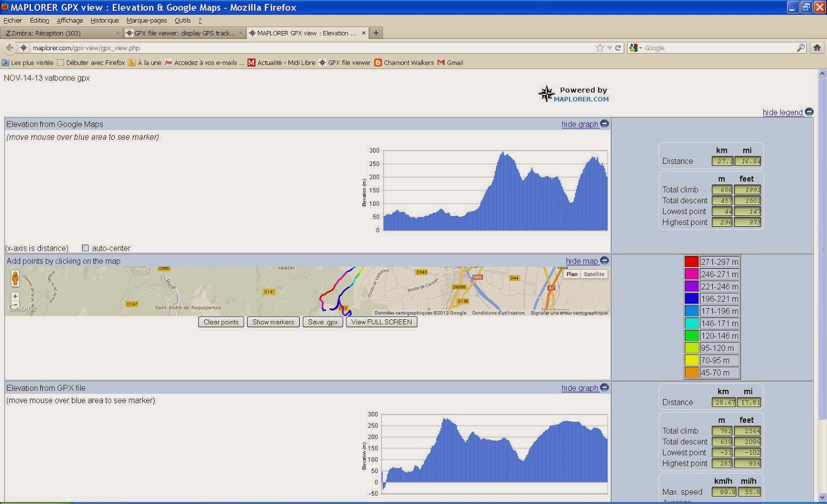Screen dimensions: 827x504
Task: Click hide graph link for Google Maps elevation
Action: point(579,124)
